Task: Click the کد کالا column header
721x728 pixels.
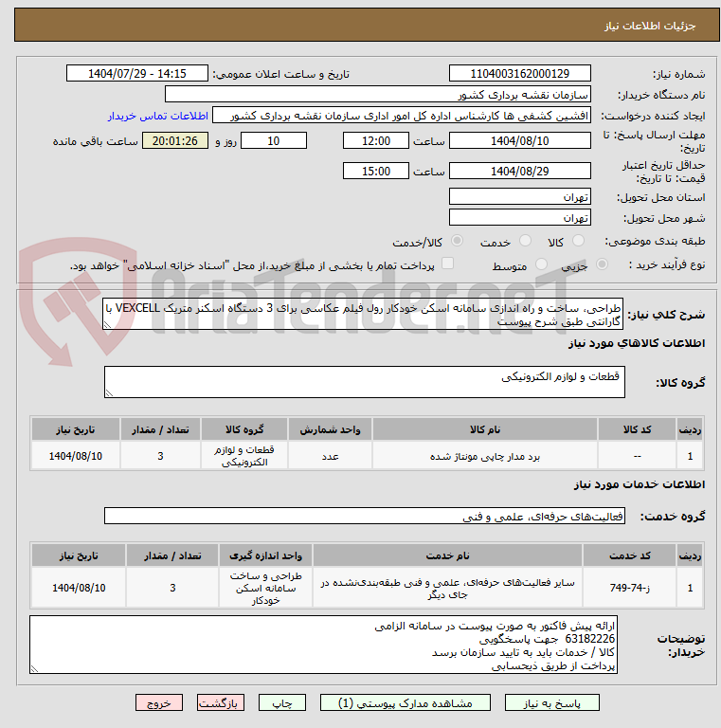Action: pos(637,429)
